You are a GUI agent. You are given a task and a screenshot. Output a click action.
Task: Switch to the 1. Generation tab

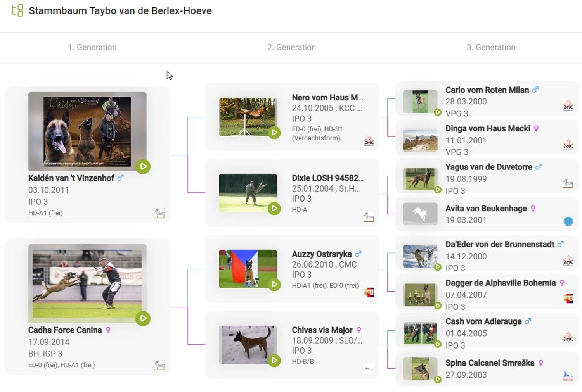click(x=92, y=47)
